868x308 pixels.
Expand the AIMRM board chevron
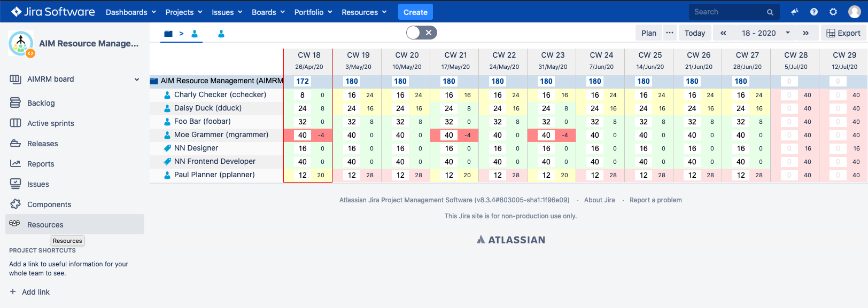137,80
